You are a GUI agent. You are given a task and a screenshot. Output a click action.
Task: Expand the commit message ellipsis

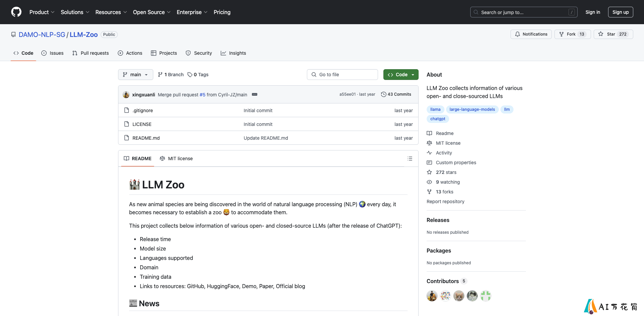(255, 94)
